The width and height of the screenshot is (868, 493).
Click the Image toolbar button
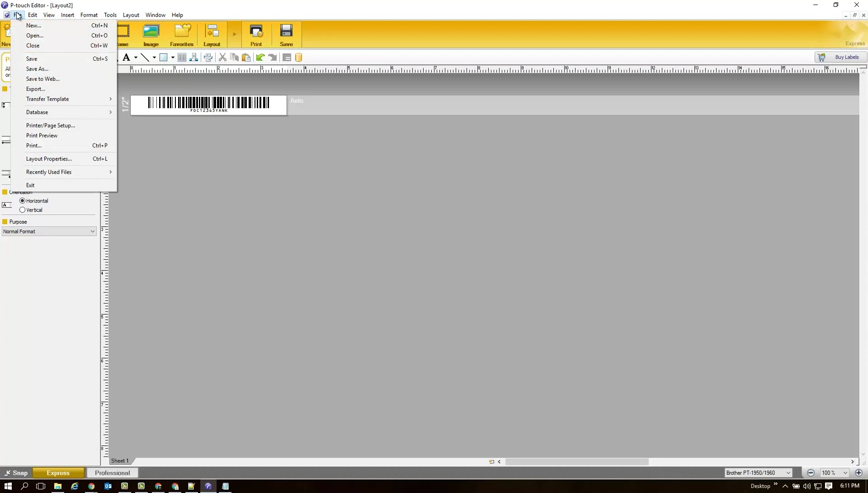pyautogui.click(x=151, y=35)
